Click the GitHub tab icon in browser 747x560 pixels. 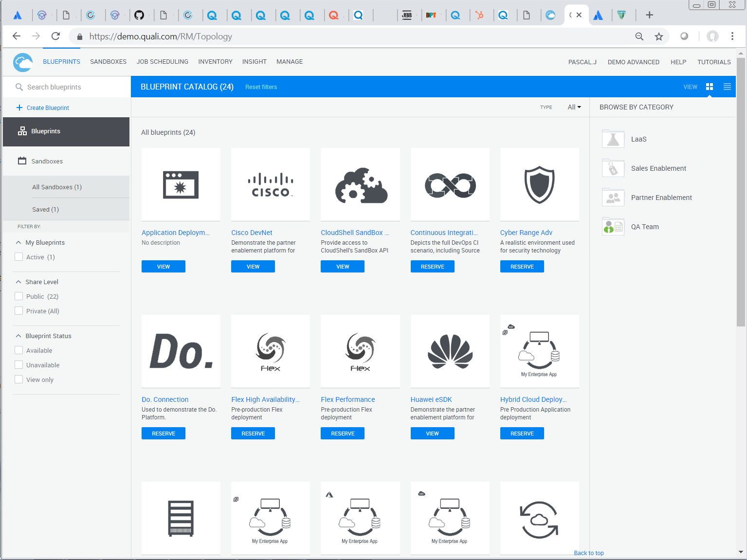click(139, 15)
